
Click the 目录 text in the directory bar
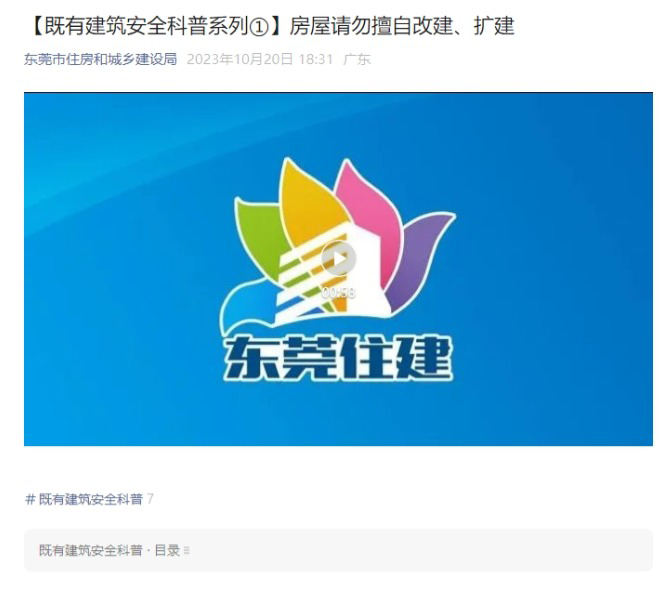point(167,550)
